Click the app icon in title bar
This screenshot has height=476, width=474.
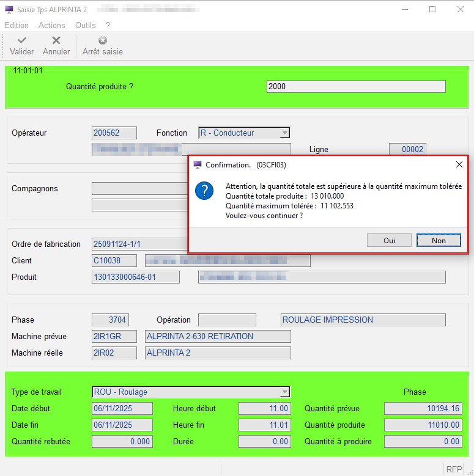pyautogui.click(x=9, y=9)
